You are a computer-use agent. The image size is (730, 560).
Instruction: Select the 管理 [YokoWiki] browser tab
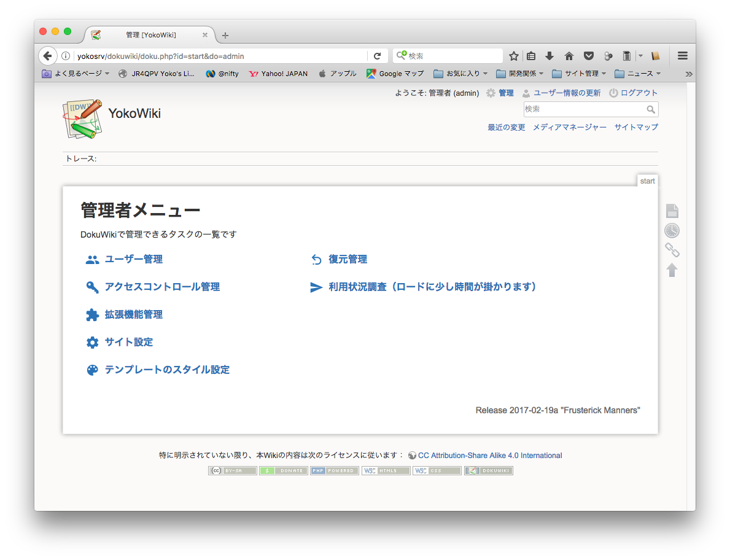coord(150,35)
